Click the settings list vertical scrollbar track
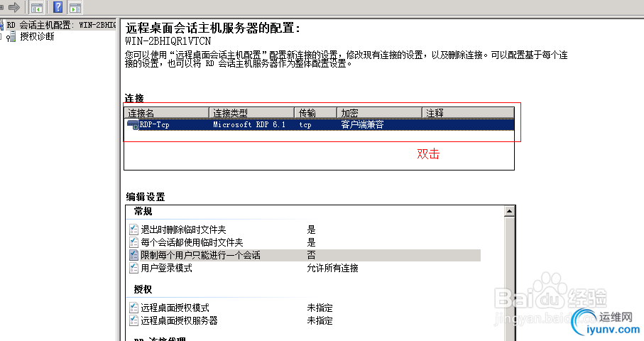 tap(509, 278)
